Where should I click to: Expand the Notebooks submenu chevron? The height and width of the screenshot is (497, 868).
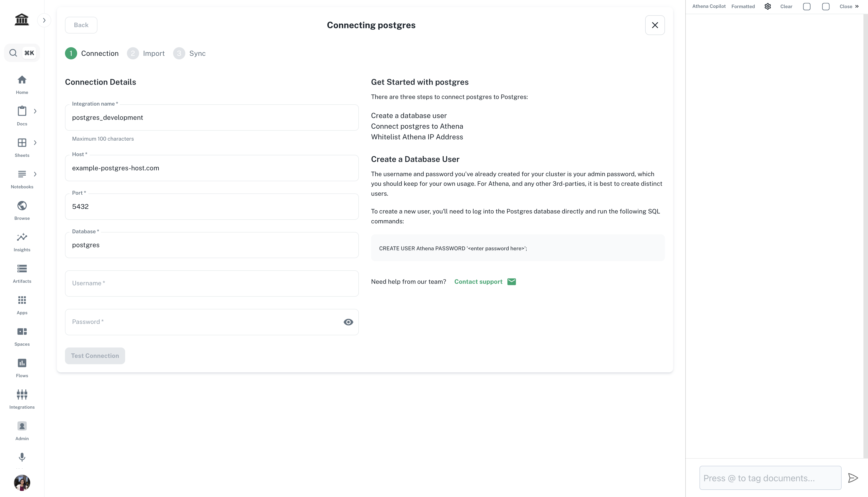coord(35,174)
